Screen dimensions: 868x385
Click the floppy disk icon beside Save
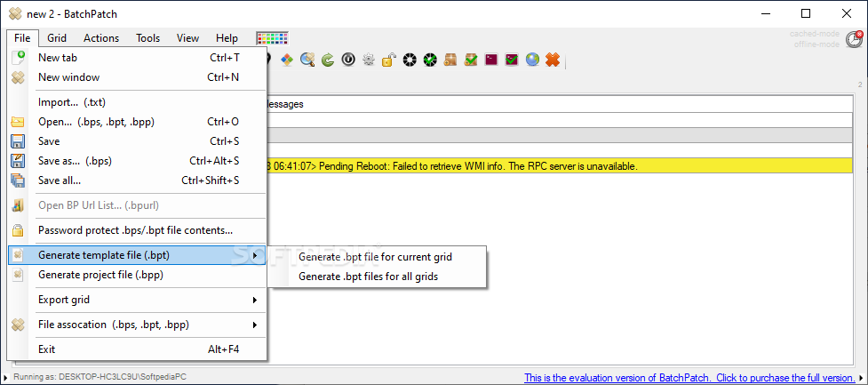(x=19, y=141)
